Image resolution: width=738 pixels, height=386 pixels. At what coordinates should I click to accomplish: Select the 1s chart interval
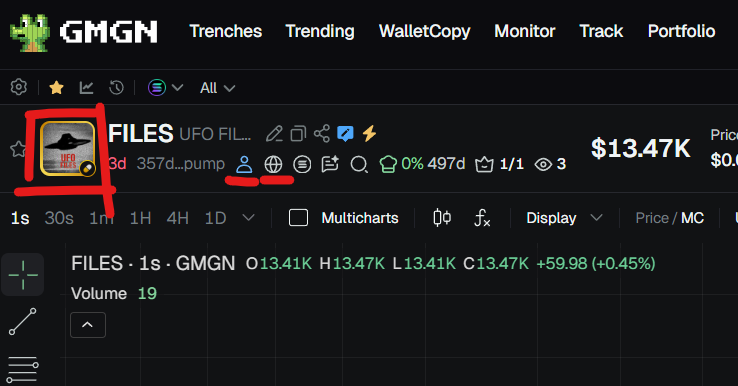(x=20, y=218)
